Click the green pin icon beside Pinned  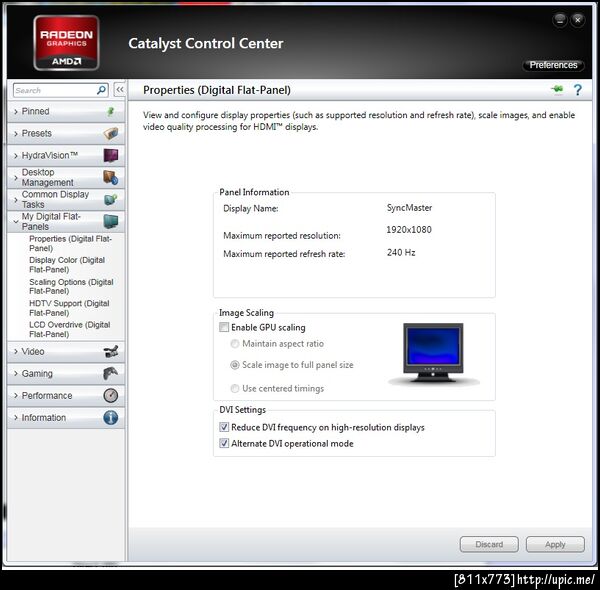pos(111,111)
